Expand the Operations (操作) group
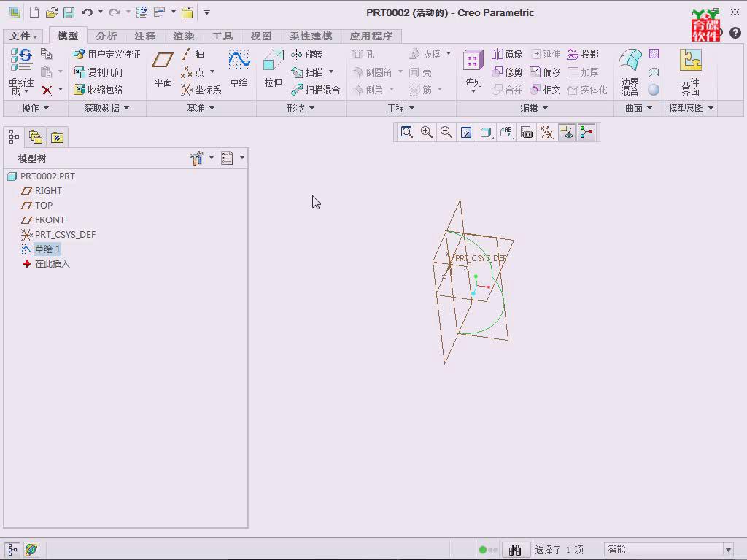Viewport: 747px width, 560px height. click(x=35, y=108)
